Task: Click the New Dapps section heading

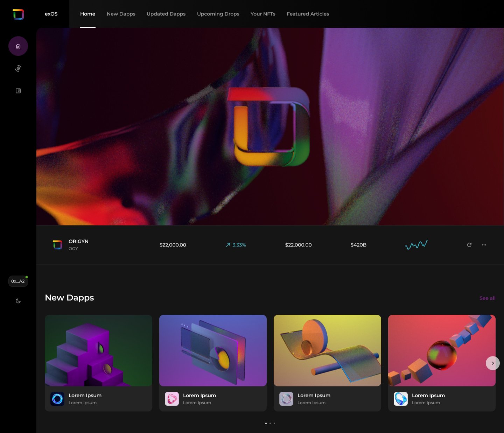Action: click(69, 298)
